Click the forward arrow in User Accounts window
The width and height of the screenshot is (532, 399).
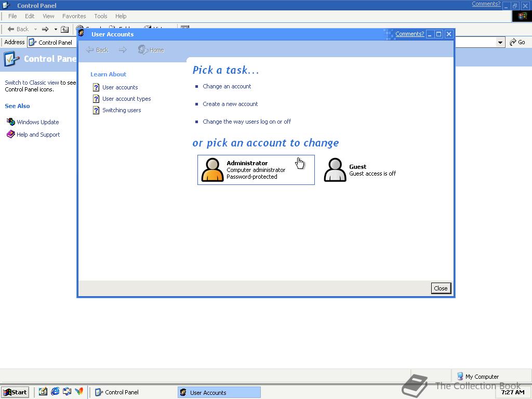click(123, 50)
